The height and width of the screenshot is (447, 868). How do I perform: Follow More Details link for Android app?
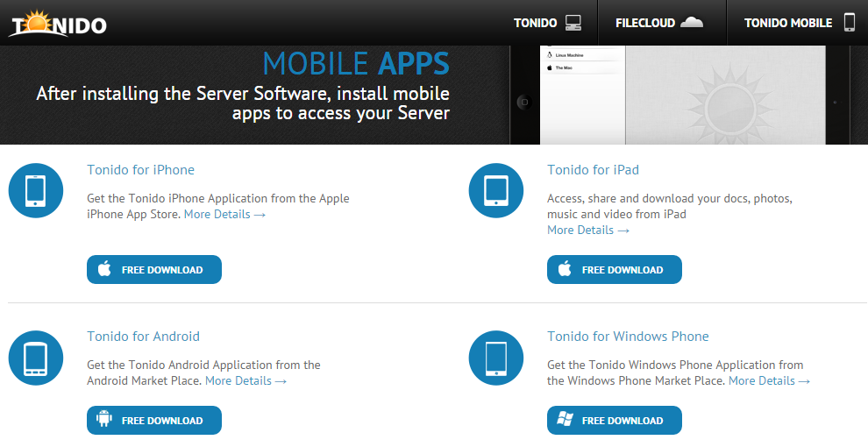tap(245, 380)
